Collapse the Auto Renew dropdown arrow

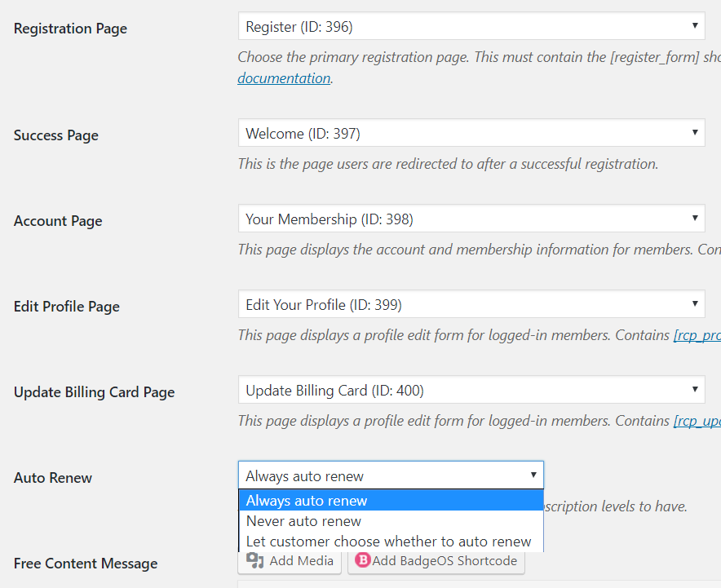point(533,475)
